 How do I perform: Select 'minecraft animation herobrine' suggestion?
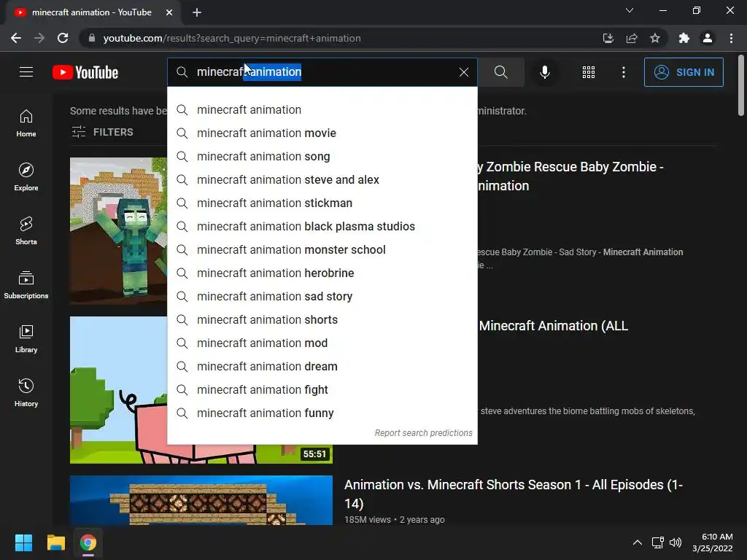[322, 273]
